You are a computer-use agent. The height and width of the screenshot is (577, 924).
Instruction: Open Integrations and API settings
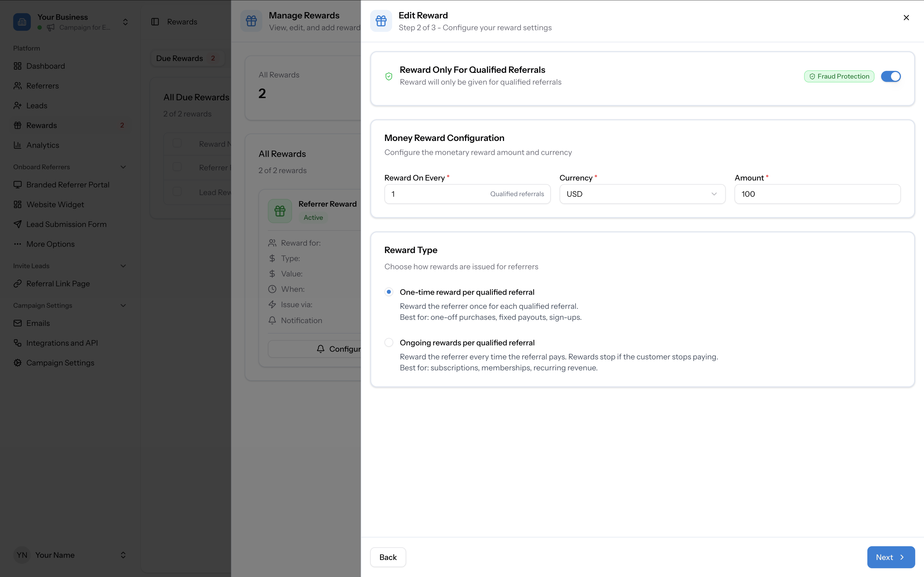click(x=62, y=343)
